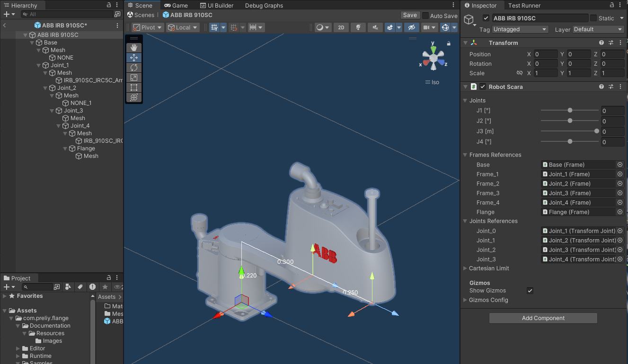
Task: Open Robot Scara component kebab menu
Action: pyautogui.click(x=620, y=87)
